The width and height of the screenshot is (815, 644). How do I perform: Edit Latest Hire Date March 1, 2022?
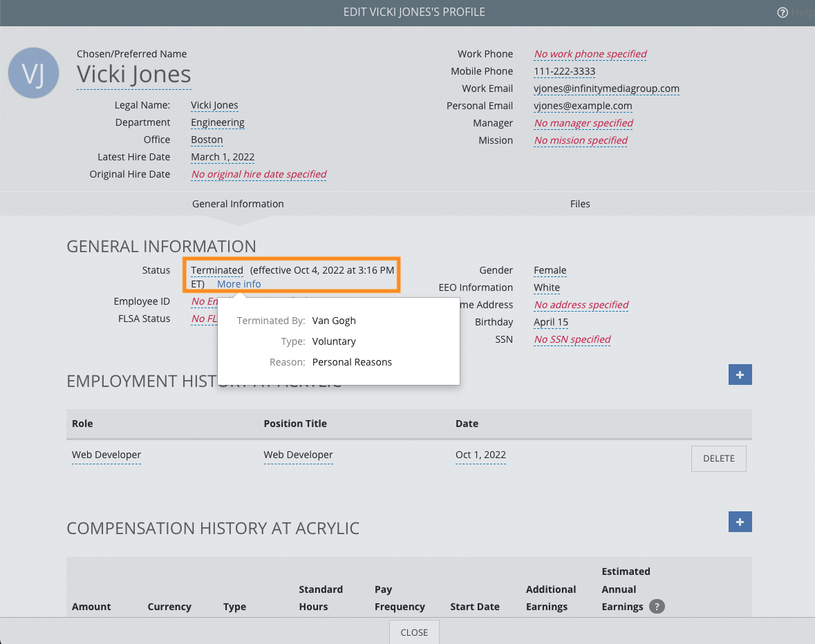tap(223, 157)
